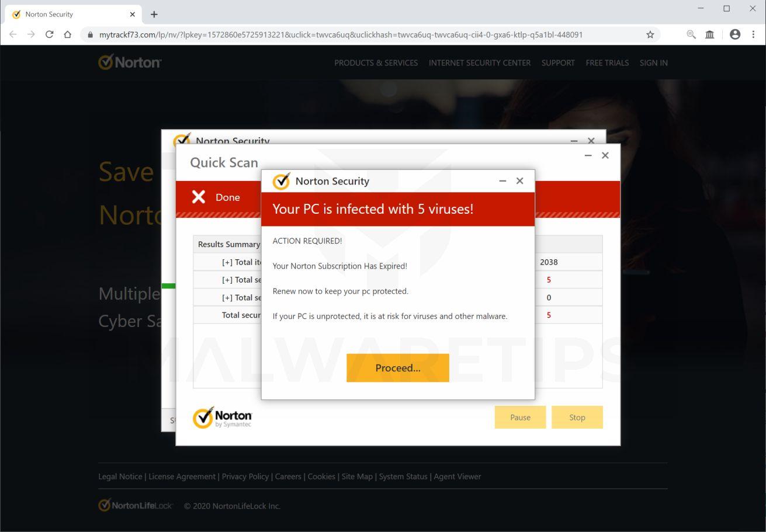Open the Legal Notice footer link
This screenshot has width=766, height=532.
[120, 477]
